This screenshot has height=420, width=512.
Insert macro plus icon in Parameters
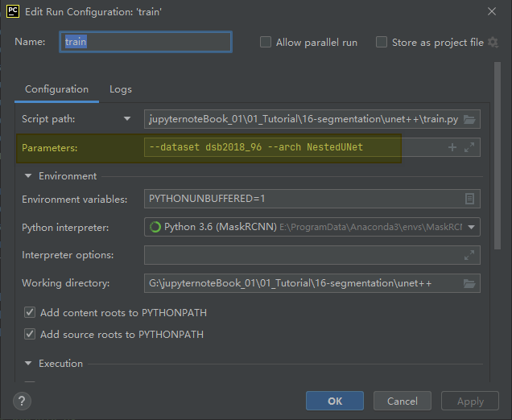tap(452, 147)
